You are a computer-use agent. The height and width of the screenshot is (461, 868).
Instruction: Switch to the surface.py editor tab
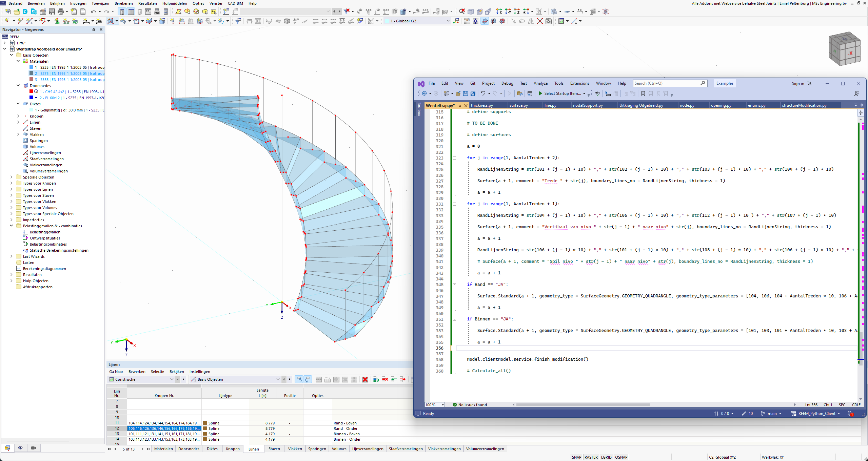click(x=518, y=105)
